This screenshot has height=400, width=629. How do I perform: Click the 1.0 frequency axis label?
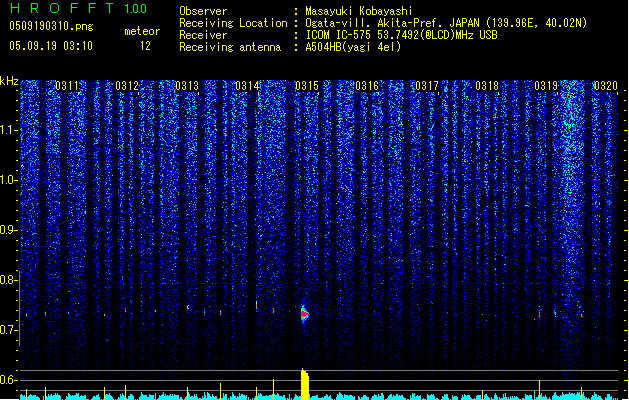pos(8,180)
